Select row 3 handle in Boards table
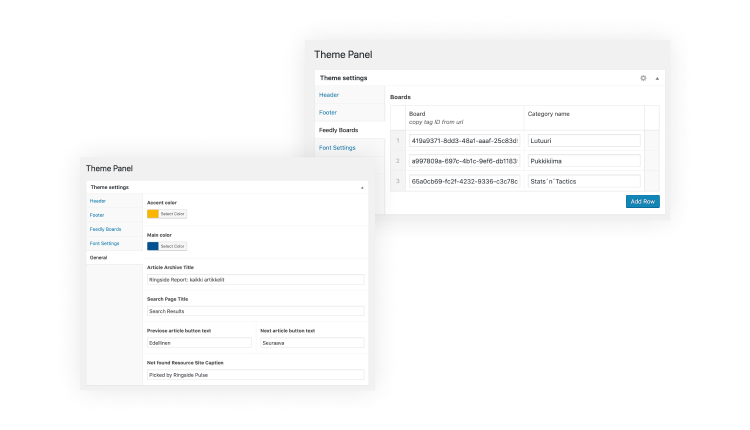Screen dimensions: 750x430 coord(397,181)
